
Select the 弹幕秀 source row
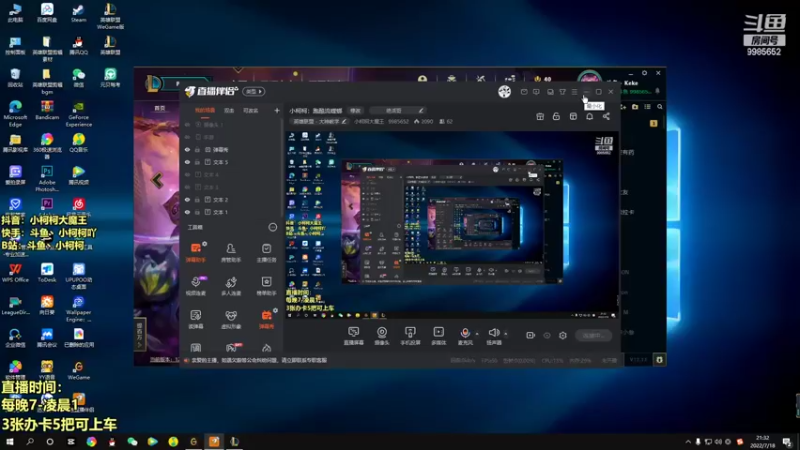[x=232, y=149]
